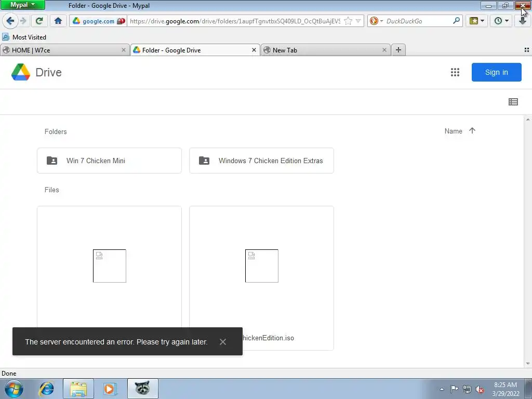532x399 pixels.
Task: Click the Forward arrow navigation button
Action: pos(23,21)
